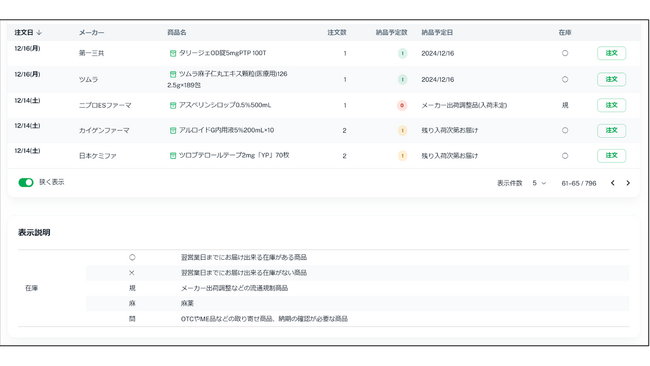Click the 在庫 column header
Image resolution: width=650 pixels, height=366 pixels.
pos(565,32)
